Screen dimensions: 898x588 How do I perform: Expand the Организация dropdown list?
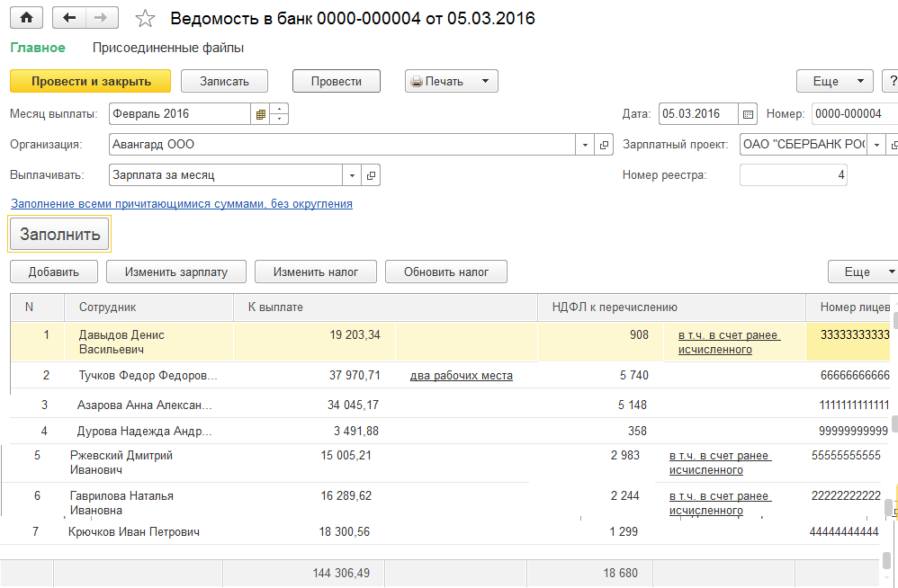click(585, 145)
